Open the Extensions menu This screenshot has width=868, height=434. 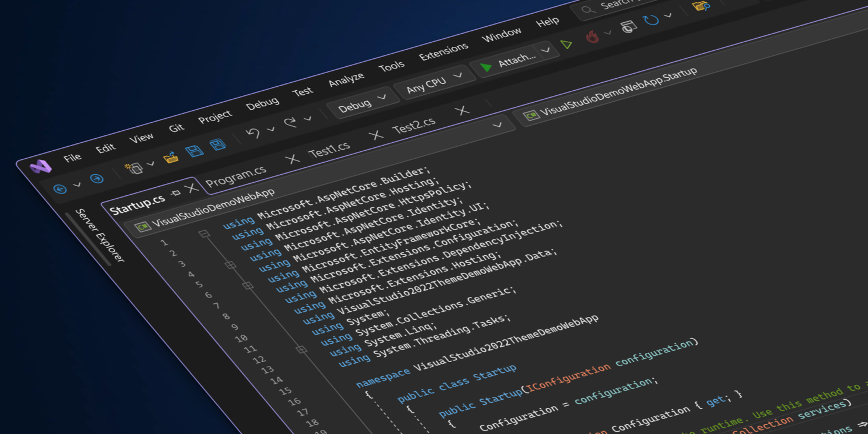tap(444, 51)
